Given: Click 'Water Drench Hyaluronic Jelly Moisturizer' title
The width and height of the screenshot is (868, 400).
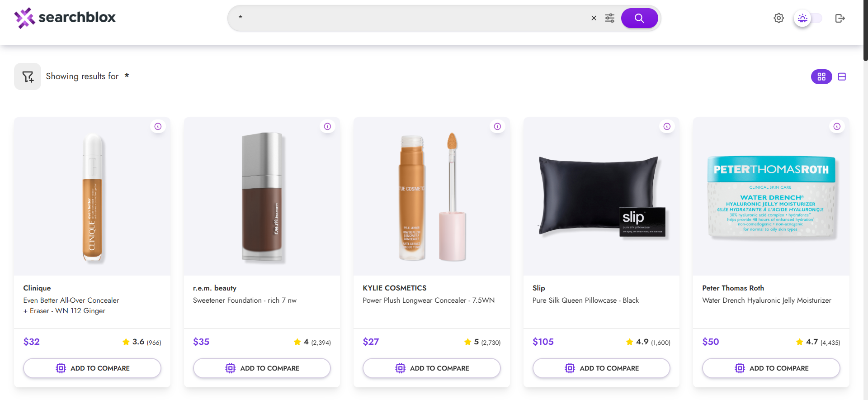Looking at the screenshot, I should coord(767,300).
